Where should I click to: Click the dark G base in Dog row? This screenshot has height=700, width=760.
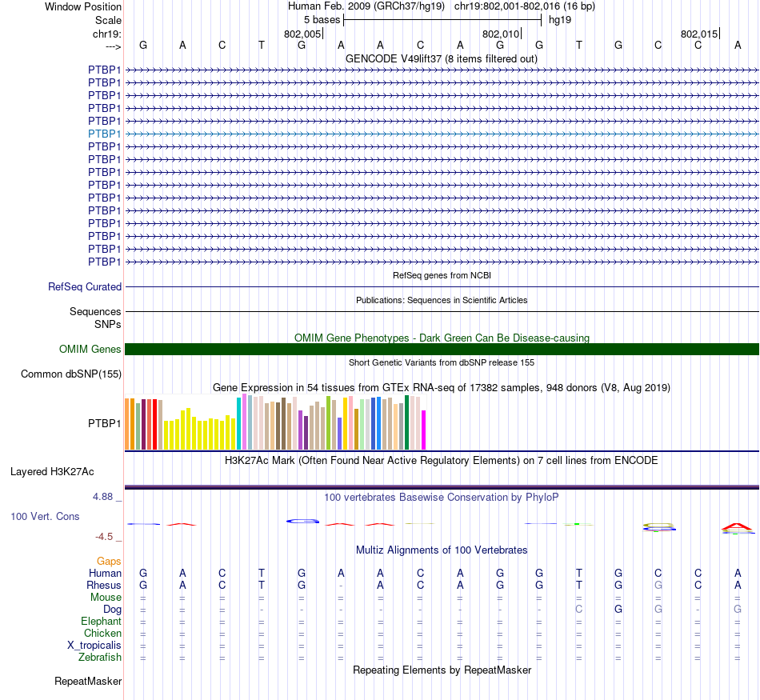coord(618,609)
